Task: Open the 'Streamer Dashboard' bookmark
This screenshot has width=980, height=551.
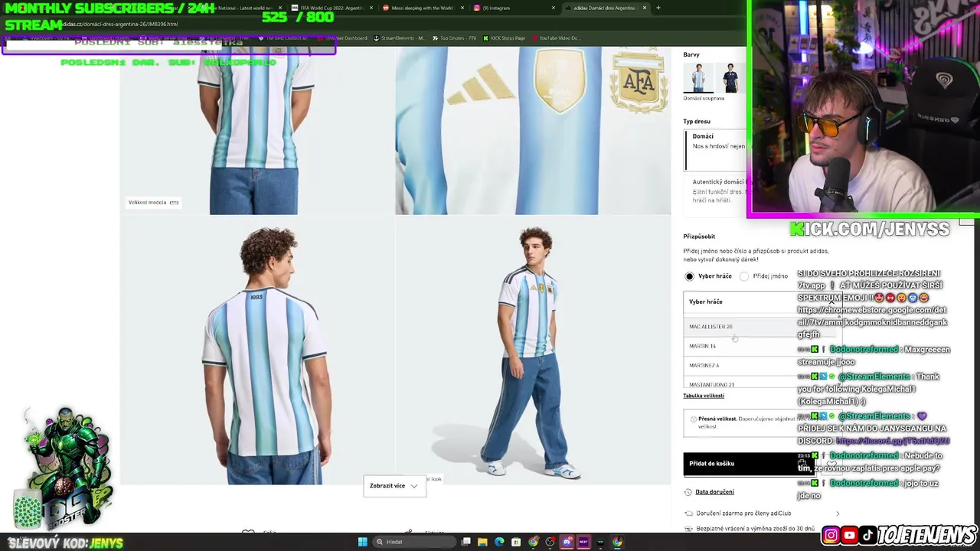Action: [341, 38]
